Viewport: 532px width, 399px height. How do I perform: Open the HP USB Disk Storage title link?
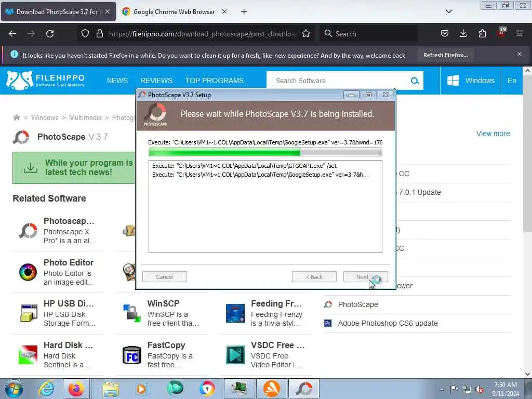click(69, 303)
